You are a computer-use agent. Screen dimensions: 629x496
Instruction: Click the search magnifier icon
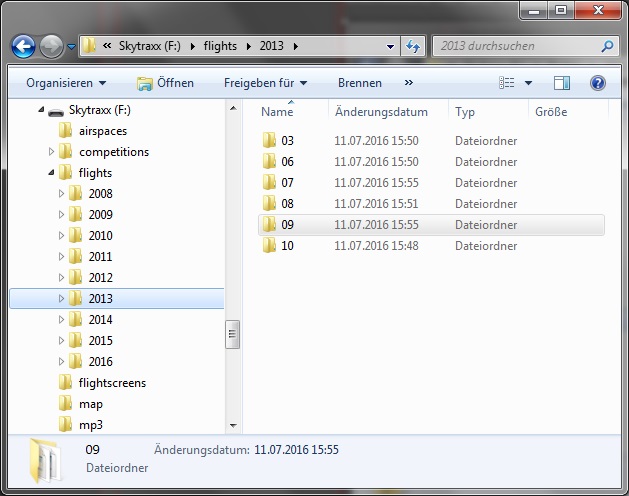click(607, 46)
